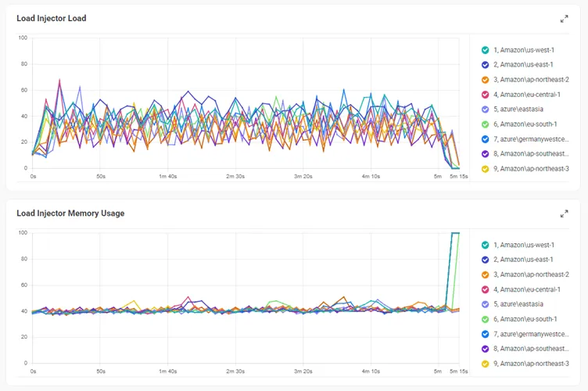Toggle Amazon\us-west-1 series in Load chart
Image resolution: width=588 pixels, height=391 pixels.
(486, 50)
